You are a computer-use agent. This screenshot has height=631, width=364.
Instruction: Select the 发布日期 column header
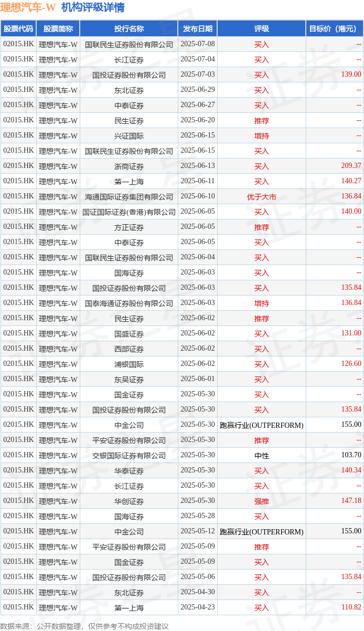(x=198, y=29)
